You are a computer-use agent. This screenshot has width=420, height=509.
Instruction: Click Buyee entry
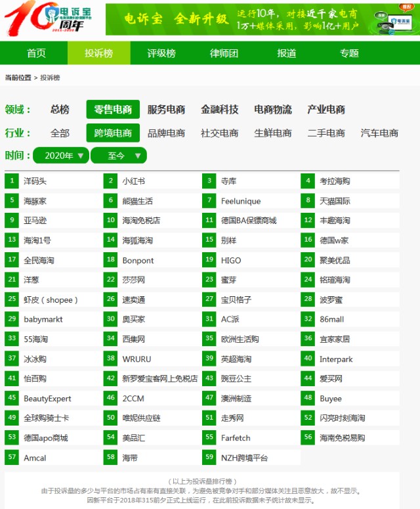pos(350,398)
